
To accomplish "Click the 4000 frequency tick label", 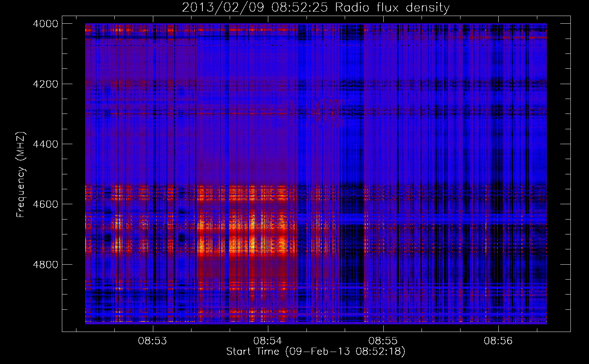I will pos(46,24).
